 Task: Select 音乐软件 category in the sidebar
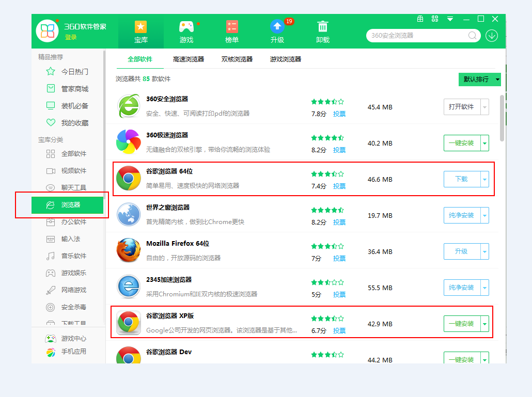pyautogui.click(x=67, y=256)
